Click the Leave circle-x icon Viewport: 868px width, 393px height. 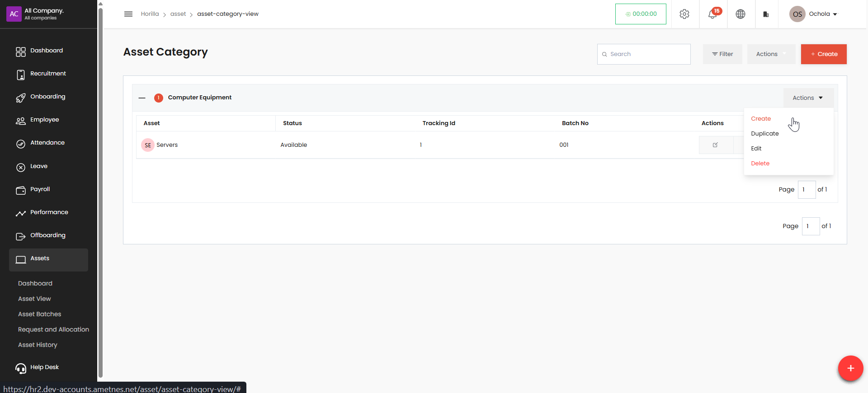pos(21,168)
